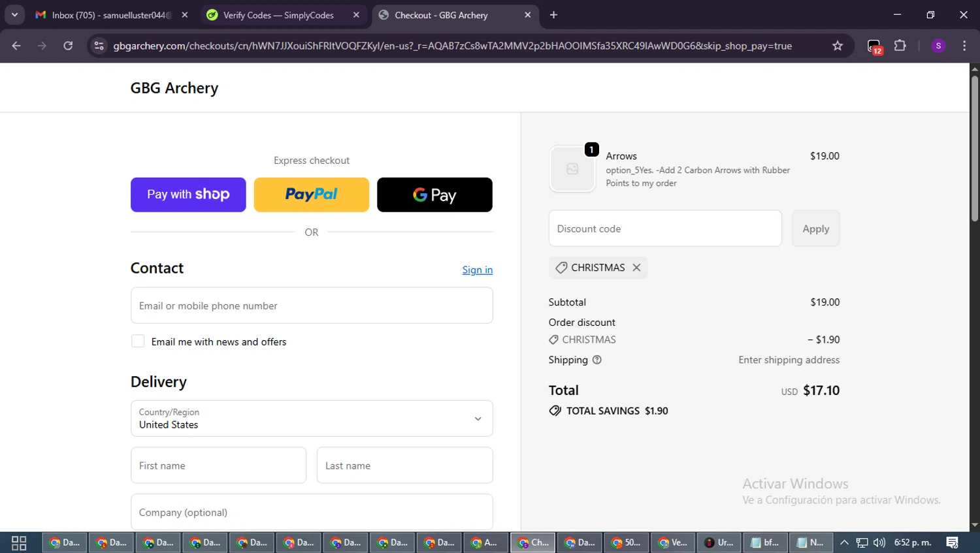This screenshot has width=980, height=553.
Task: Focus the Company (optional) field
Action: (312, 512)
